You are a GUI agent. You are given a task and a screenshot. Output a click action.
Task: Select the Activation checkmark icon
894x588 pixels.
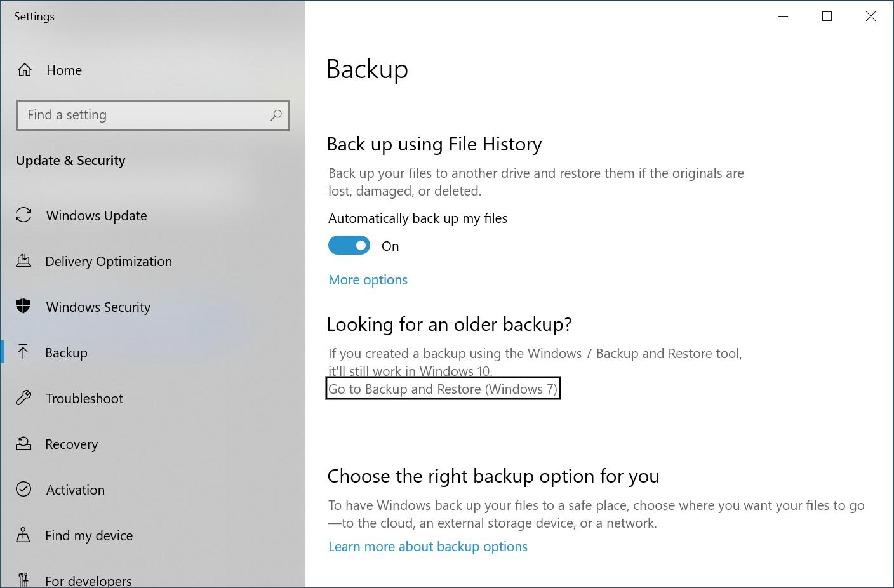[x=23, y=490]
